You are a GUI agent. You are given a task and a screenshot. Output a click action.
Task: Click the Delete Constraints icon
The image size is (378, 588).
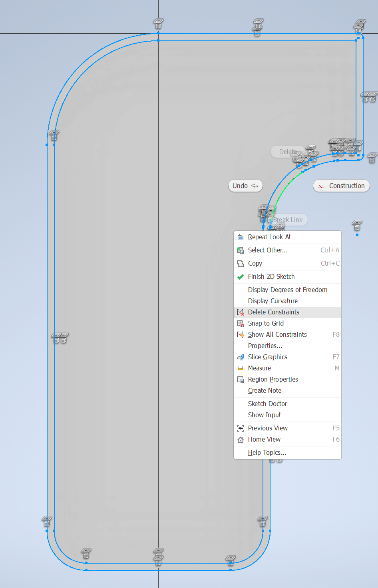click(x=241, y=312)
